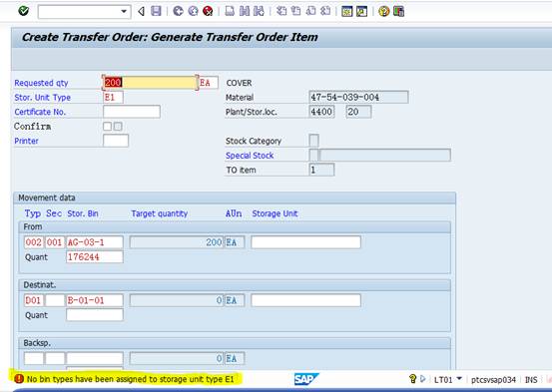Click the Create New Session icon
The height and width of the screenshot is (392, 552).
coord(346,11)
